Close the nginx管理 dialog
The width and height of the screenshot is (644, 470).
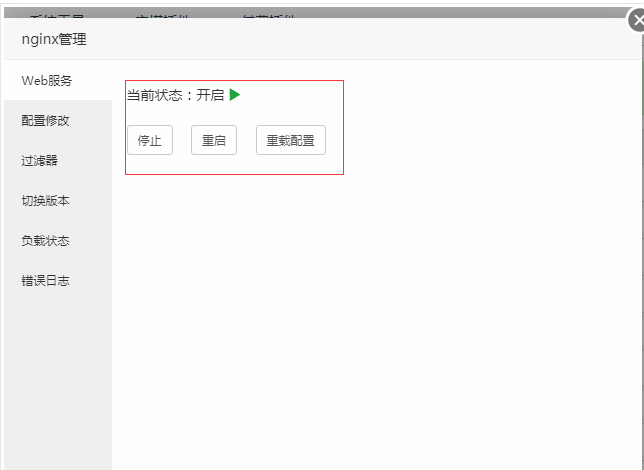coord(637,20)
